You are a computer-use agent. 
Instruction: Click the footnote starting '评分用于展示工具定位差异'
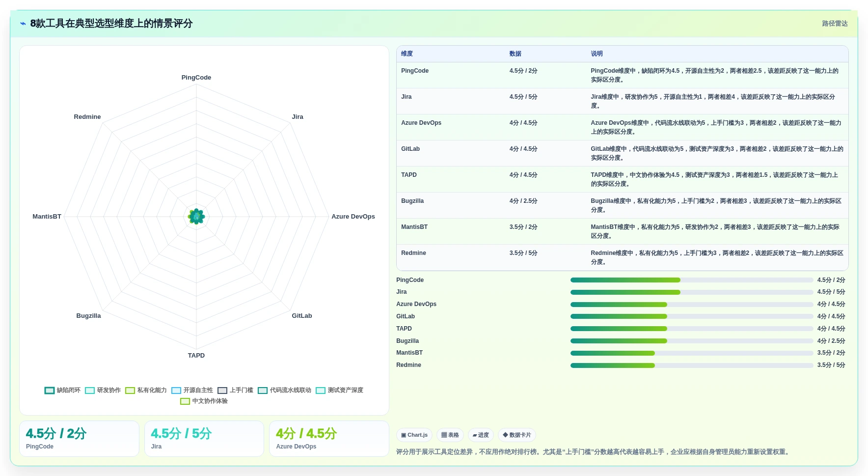[x=594, y=452]
